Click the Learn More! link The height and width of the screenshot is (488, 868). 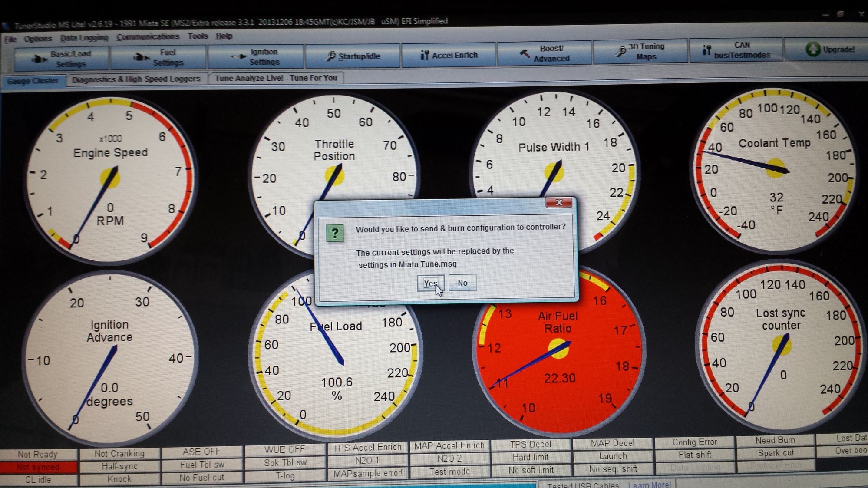pyautogui.click(x=649, y=484)
